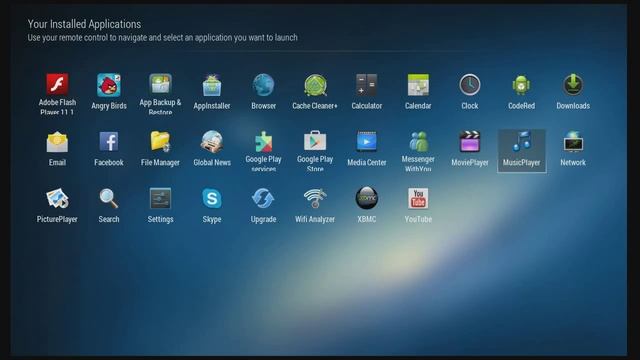Open the Calendar app
This screenshot has height=360, width=640.
click(418, 92)
